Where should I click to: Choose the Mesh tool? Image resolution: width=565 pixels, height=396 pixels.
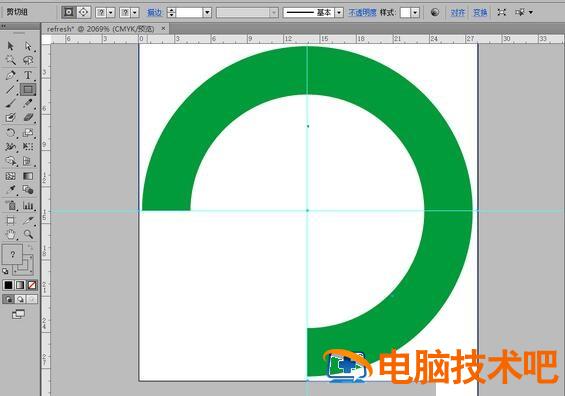10,176
